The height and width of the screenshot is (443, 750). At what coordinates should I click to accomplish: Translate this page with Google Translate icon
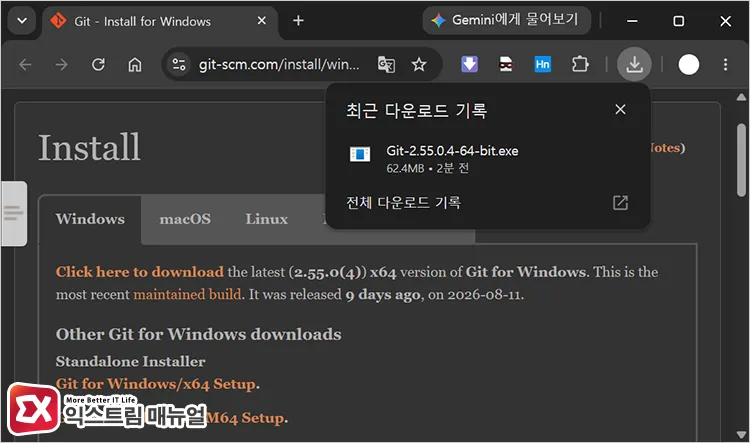386,64
